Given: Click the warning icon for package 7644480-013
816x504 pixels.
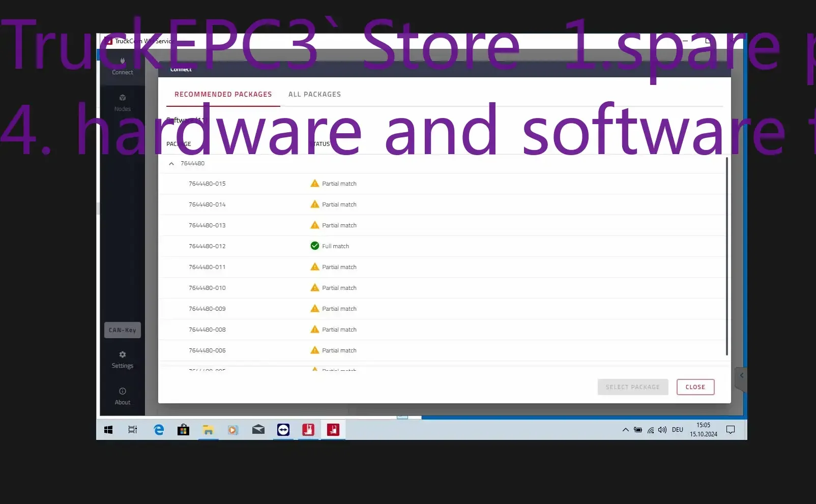Looking at the screenshot, I should coord(315,225).
